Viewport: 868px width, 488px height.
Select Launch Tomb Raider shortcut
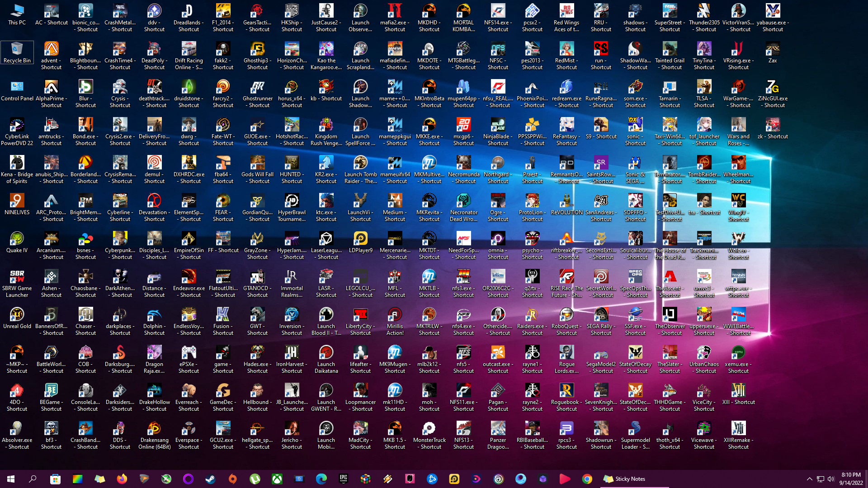(x=361, y=169)
